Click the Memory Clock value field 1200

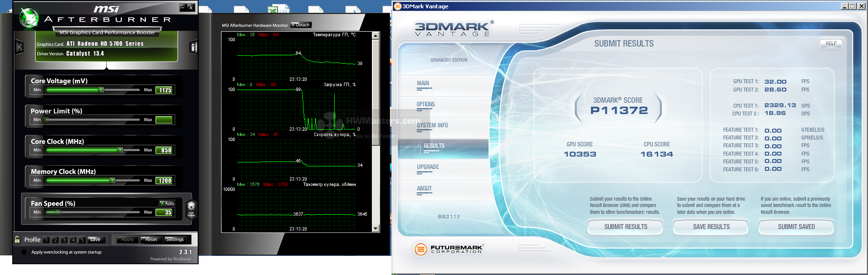pos(164,181)
